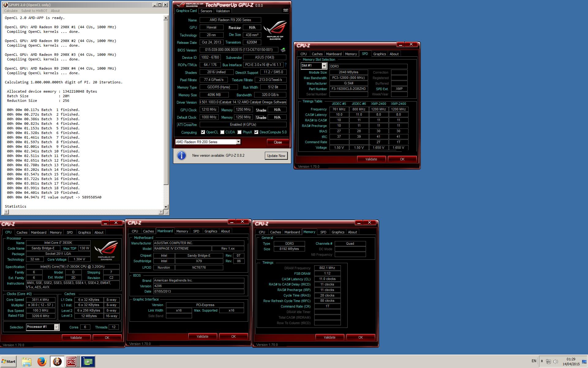Click the Core Speed 3811.4 MHz value
The height and width of the screenshot is (368, 588).
tap(41, 300)
